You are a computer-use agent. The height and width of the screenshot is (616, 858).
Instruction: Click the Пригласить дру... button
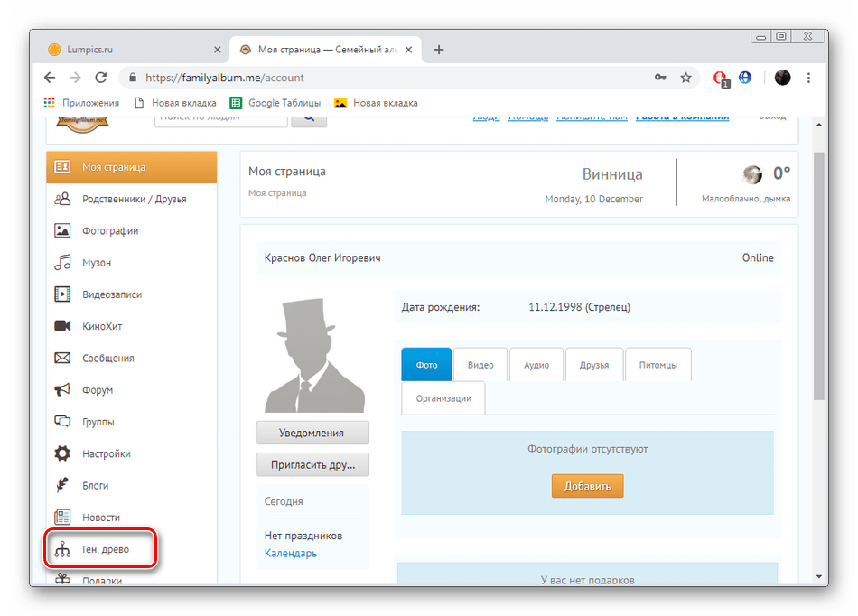point(312,464)
